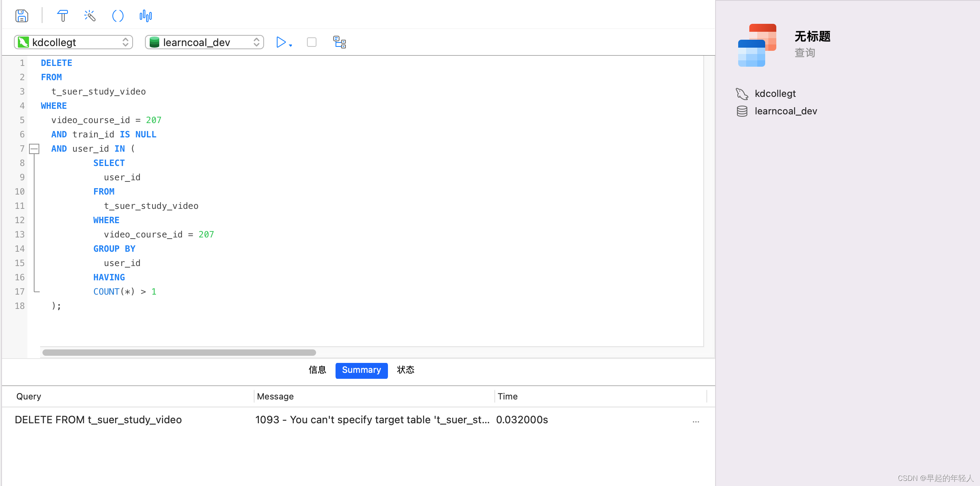Screen dimensions: 980x486
Task: Click kdcollegt connection in info panel
Action: click(x=775, y=94)
